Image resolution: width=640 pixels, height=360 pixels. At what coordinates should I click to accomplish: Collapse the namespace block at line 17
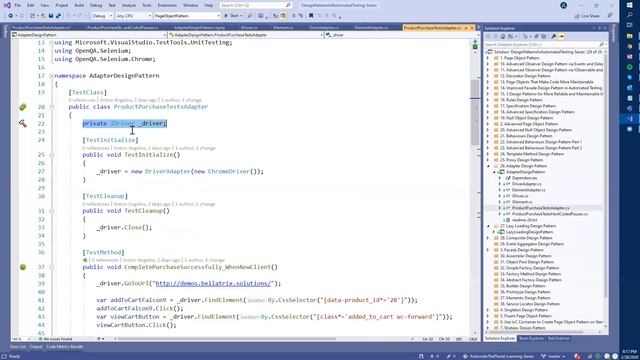(52, 76)
